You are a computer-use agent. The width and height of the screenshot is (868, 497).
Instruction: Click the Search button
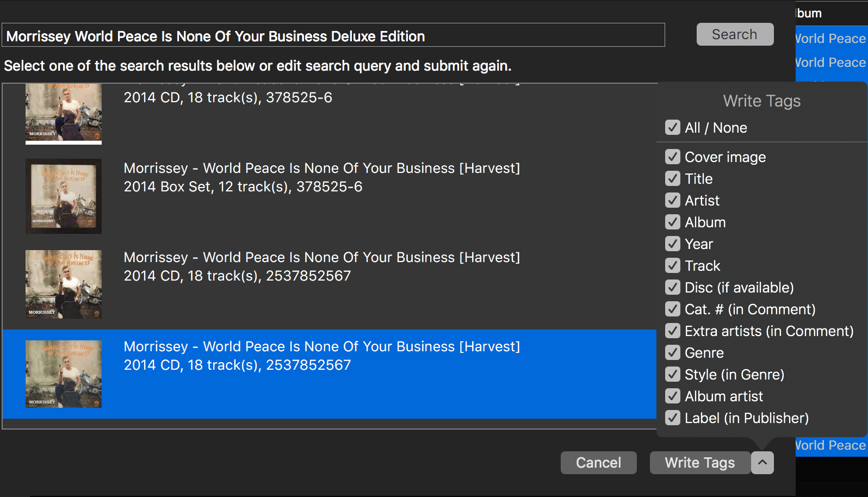coord(735,34)
